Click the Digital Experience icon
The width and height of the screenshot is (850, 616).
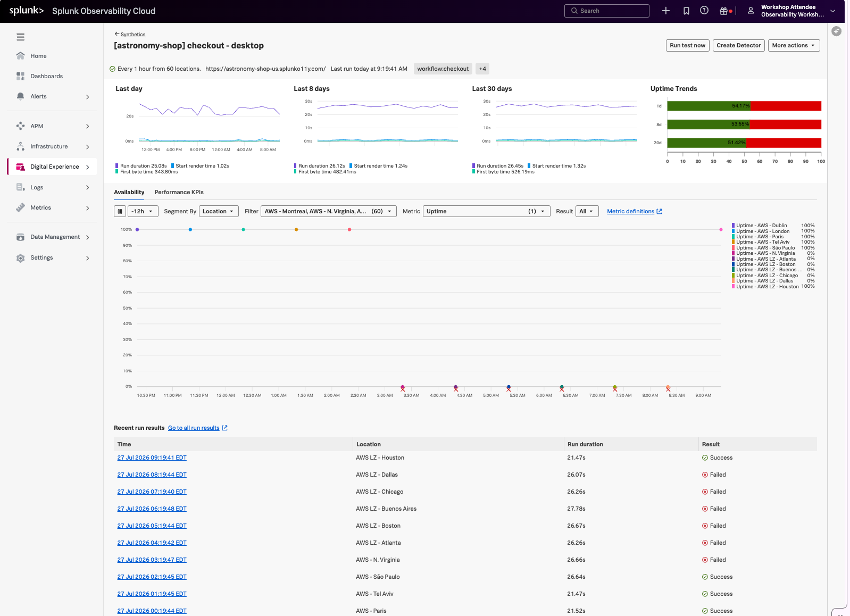pyautogui.click(x=20, y=167)
